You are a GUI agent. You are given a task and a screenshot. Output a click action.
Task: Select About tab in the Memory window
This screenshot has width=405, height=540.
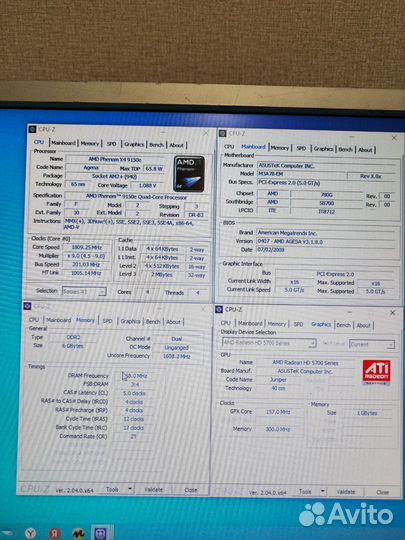173,322
